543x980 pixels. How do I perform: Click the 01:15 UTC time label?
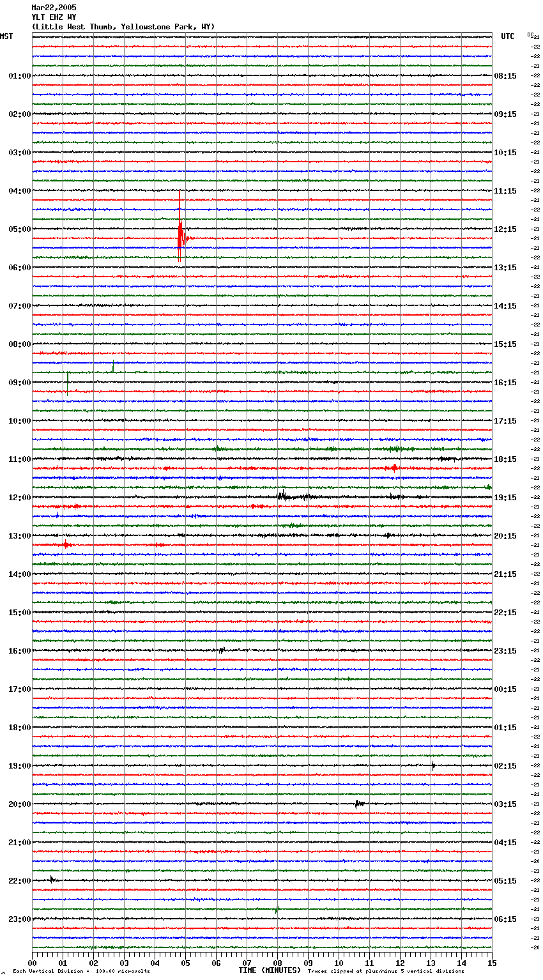[x=505, y=728]
